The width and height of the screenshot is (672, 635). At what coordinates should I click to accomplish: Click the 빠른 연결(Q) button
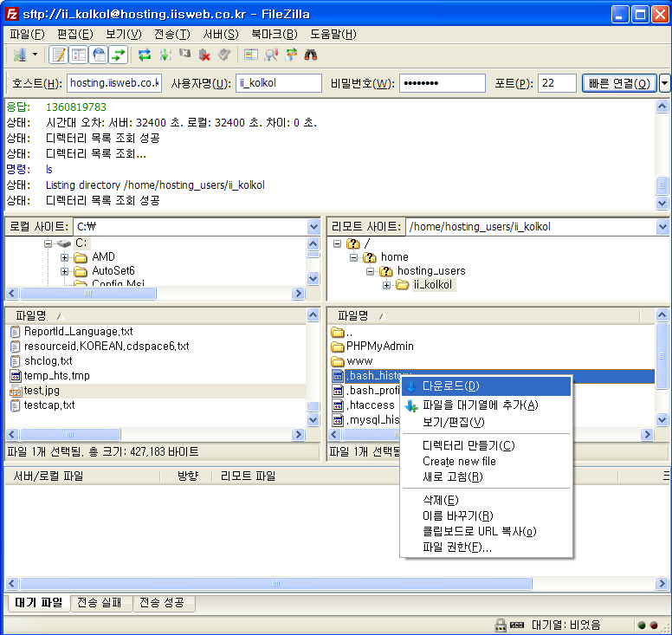[619, 83]
